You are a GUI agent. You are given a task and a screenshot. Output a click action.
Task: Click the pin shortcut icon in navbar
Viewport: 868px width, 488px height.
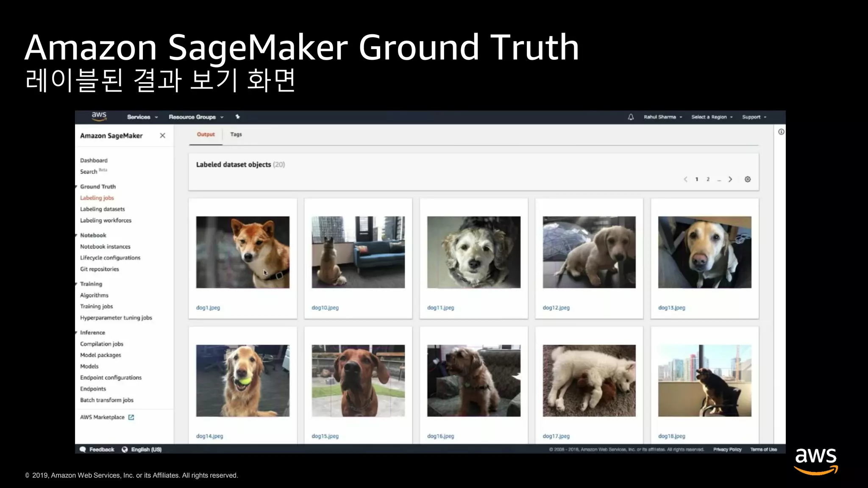238,117
